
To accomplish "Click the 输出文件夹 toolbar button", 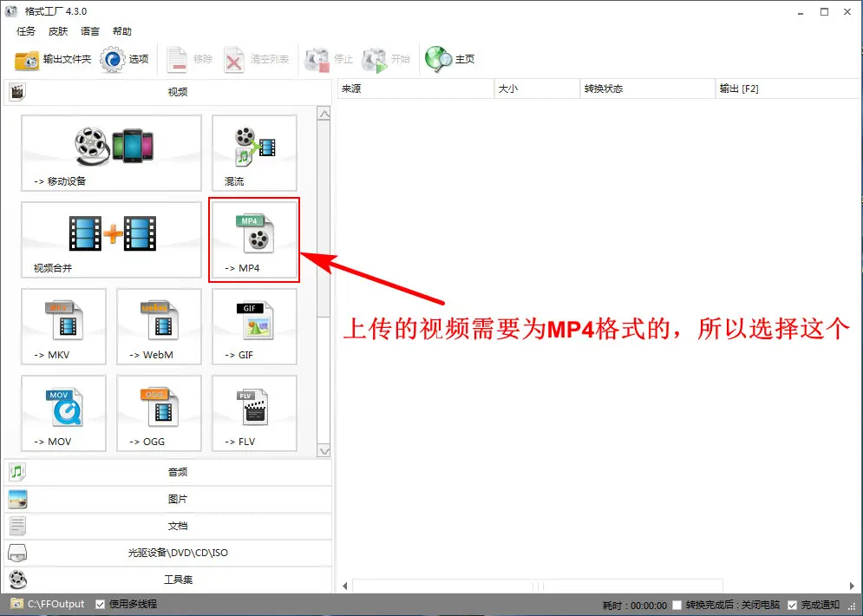I will pos(54,59).
